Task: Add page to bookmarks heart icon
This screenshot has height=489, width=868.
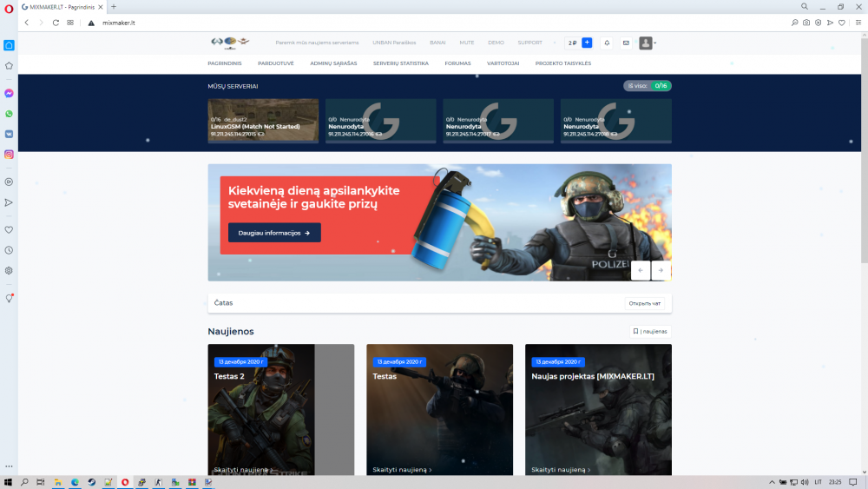Action: coord(842,23)
